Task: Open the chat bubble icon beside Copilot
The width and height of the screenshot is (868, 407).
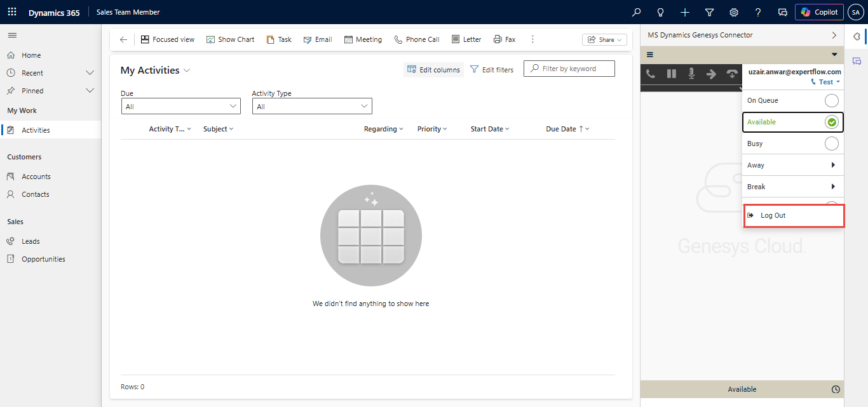Action: coord(782,12)
